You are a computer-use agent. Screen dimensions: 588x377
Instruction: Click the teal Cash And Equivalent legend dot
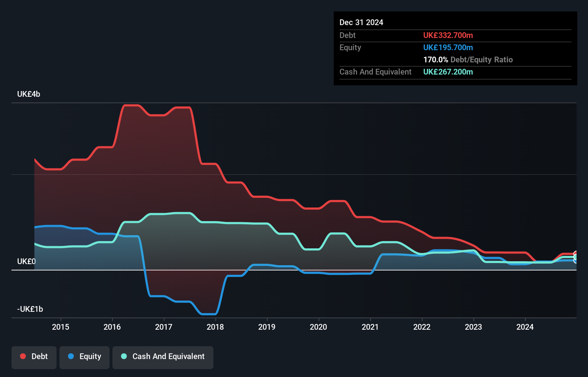coord(124,357)
